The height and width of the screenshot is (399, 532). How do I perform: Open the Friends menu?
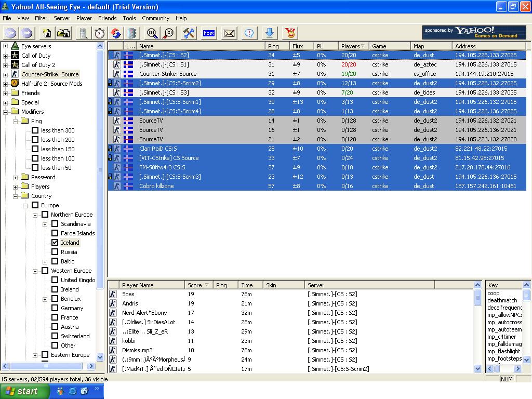tap(107, 18)
